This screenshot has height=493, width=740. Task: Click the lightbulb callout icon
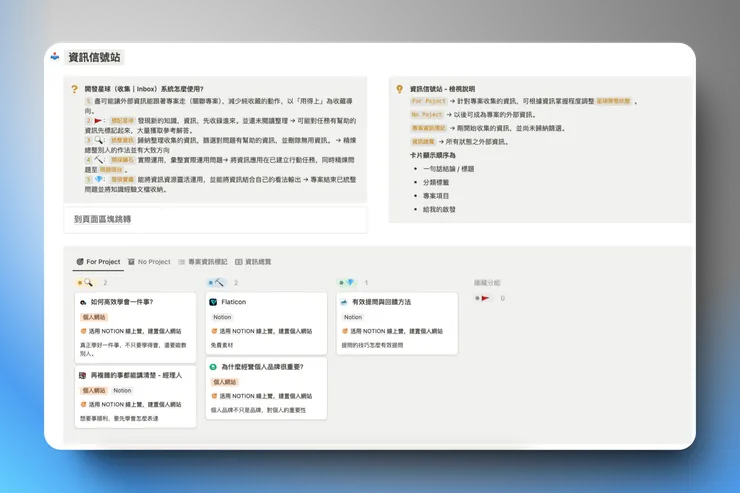click(x=400, y=89)
